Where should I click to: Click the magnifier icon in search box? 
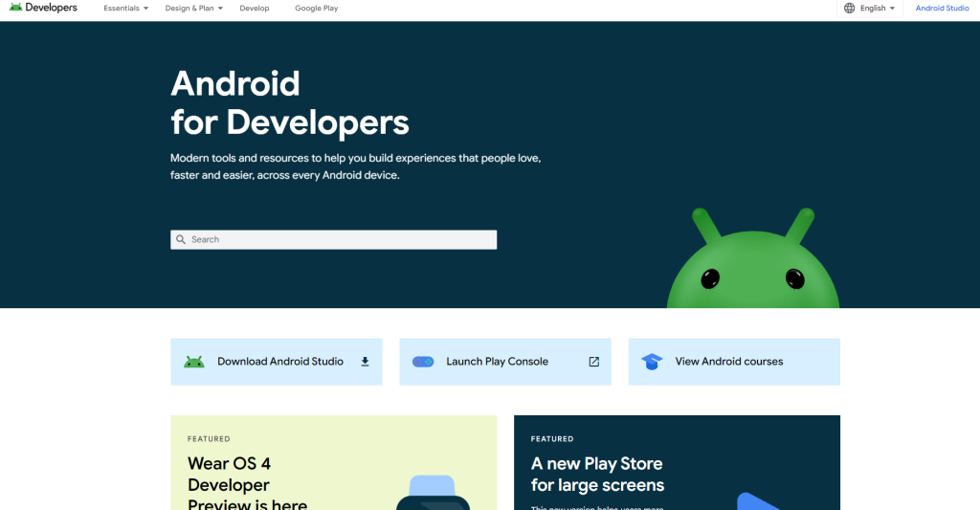pyautogui.click(x=181, y=239)
